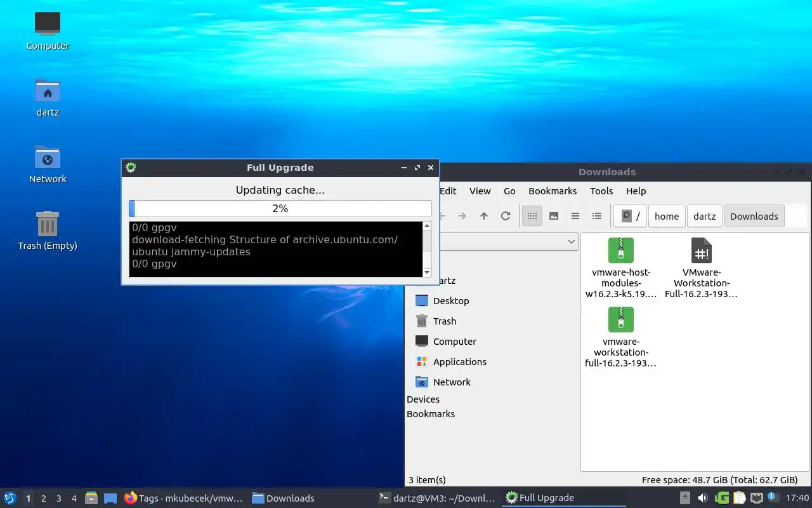
Task: Reload the Downloads folder view
Action: [506, 216]
